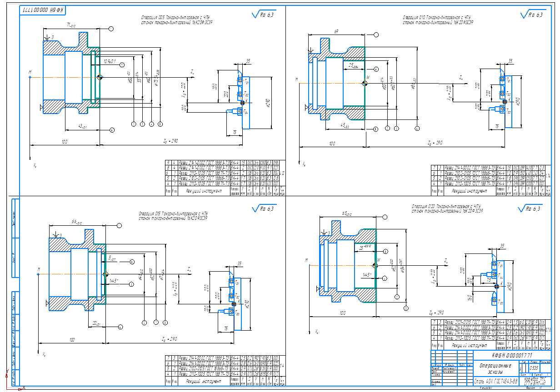560x392 pixels.
Task: Click the "Z0 = 290" dimension in Operation 005
Action: (x=170, y=141)
